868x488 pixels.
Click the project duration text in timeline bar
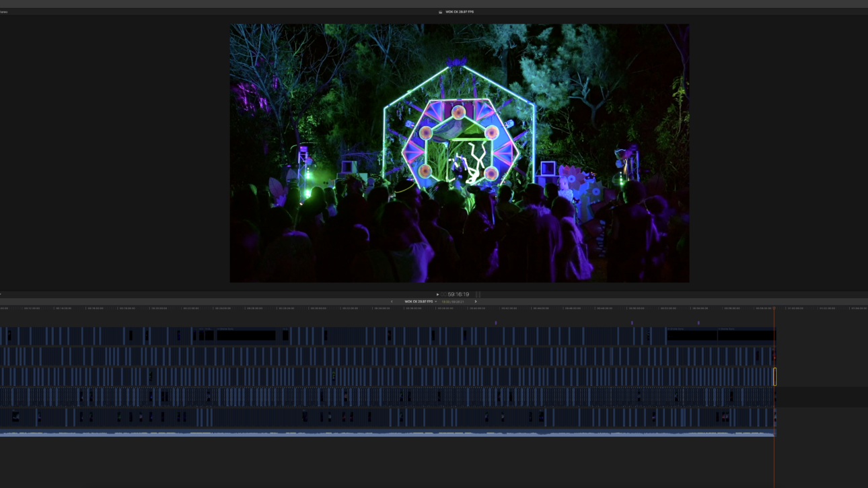[x=453, y=302]
